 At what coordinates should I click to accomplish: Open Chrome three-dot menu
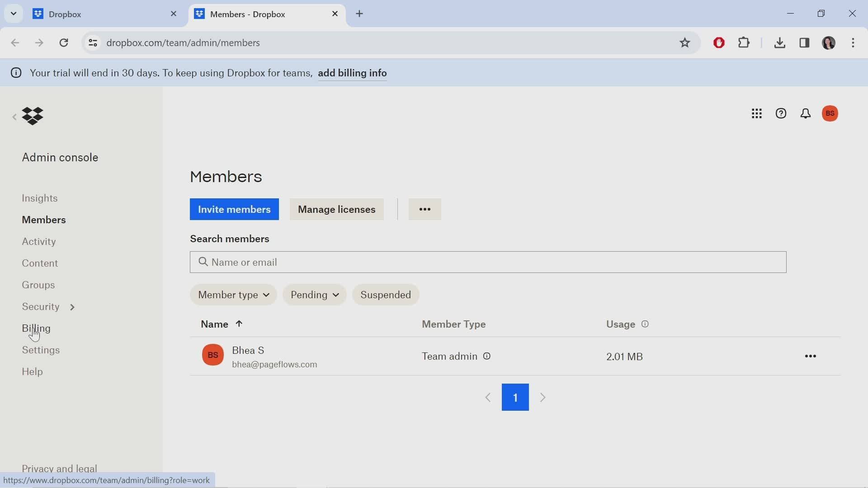click(853, 43)
